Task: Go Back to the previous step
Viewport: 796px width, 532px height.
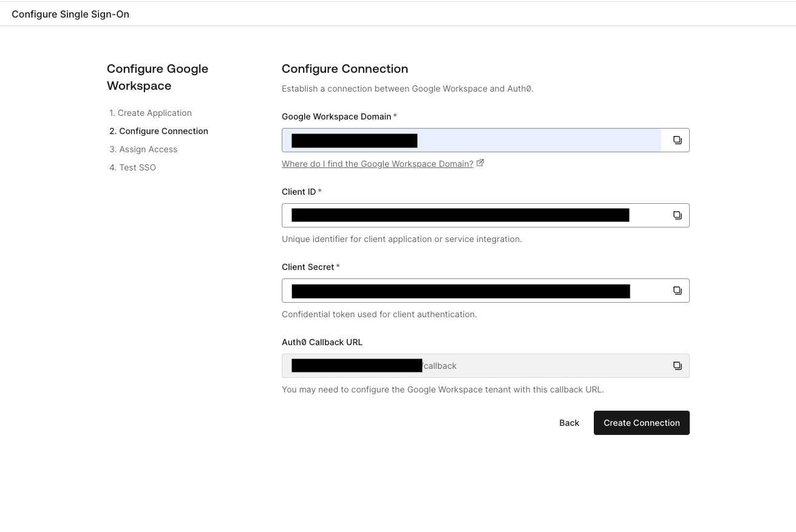Action: [x=569, y=423]
